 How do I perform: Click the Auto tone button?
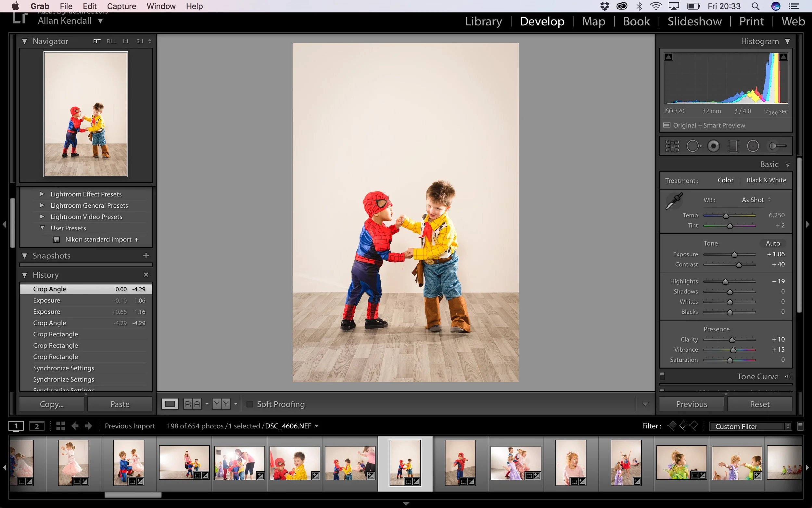[773, 243]
